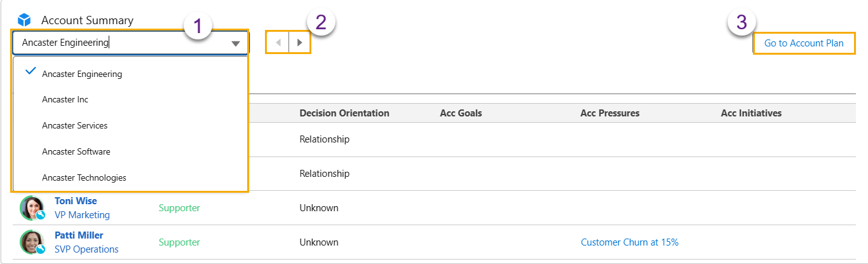This screenshot has width=868, height=264.
Task: Click the VP Marketing title link
Action: click(82, 215)
